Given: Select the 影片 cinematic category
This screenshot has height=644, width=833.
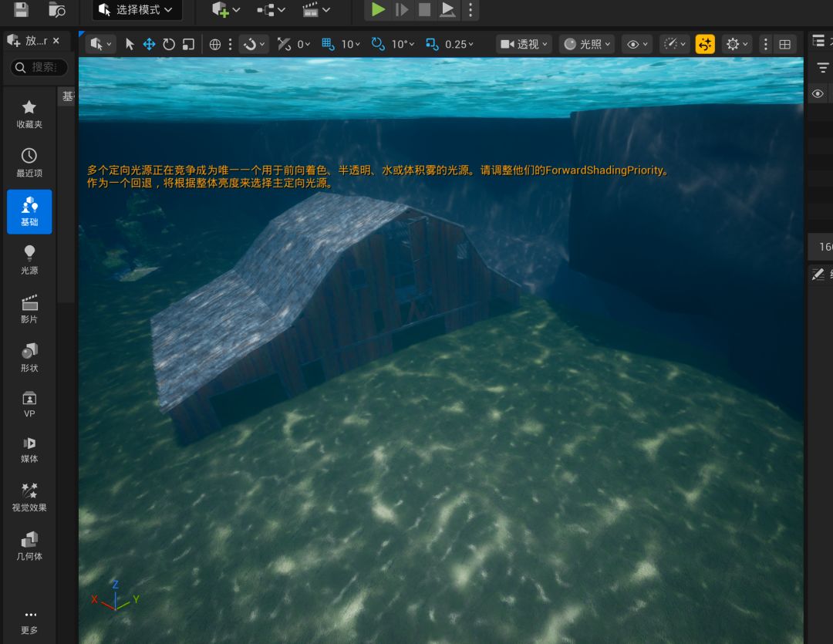Looking at the screenshot, I should pos(29,309).
